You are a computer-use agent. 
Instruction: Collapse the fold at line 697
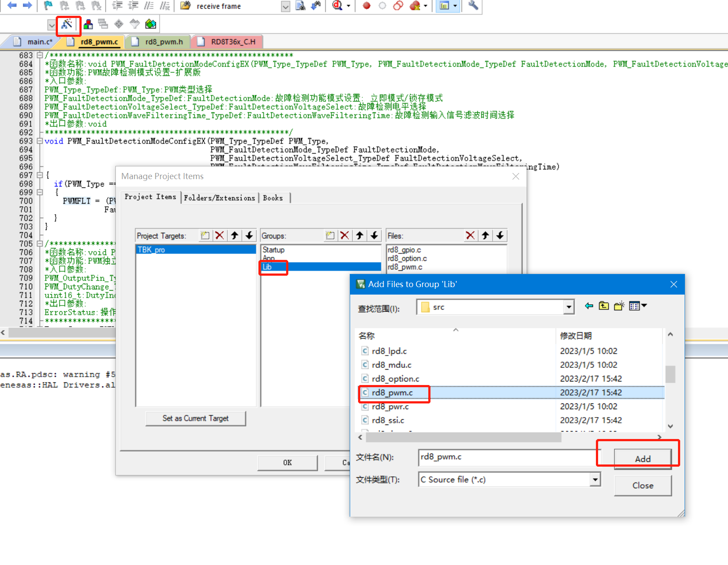[39, 175]
